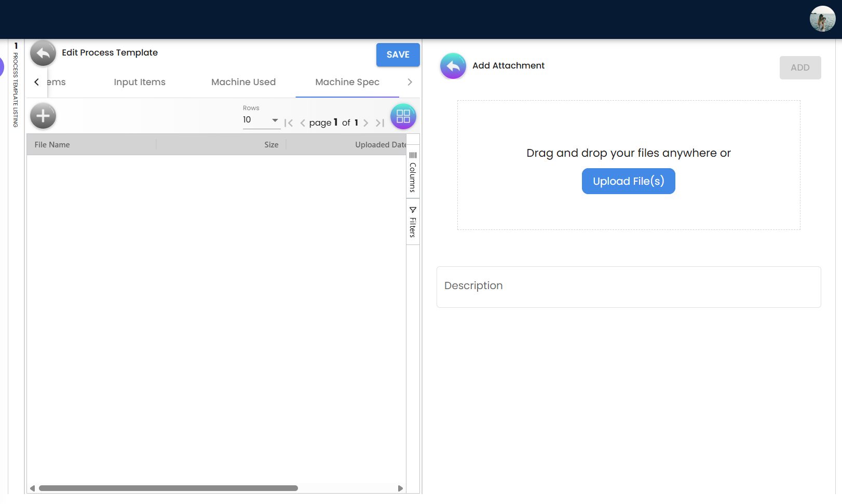This screenshot has width=842, height=504.
Task: Click the back arrow beside Add Attachment
Action: [x=453, y=66]
